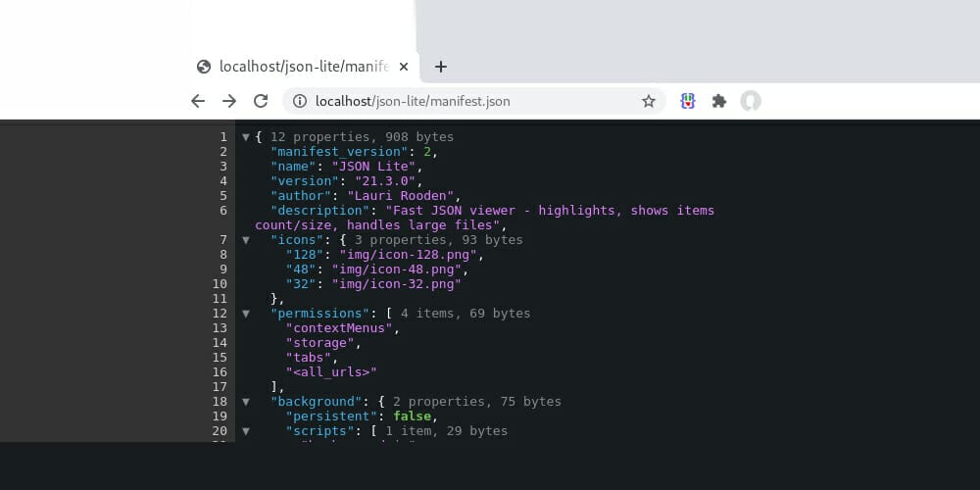
Task: Collapse the root object on line 1
Action: pos(246,137)
